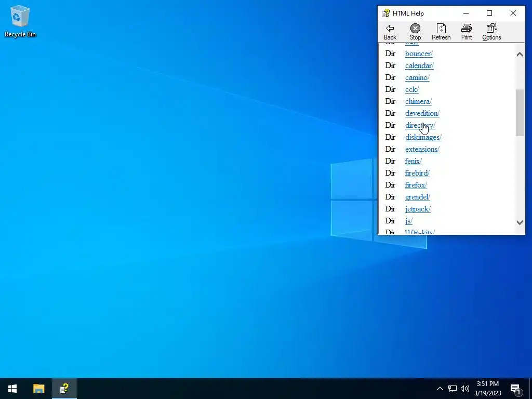Open the HTML Help title bar icon
Screen dimensions: 532x399
(385, 13)
